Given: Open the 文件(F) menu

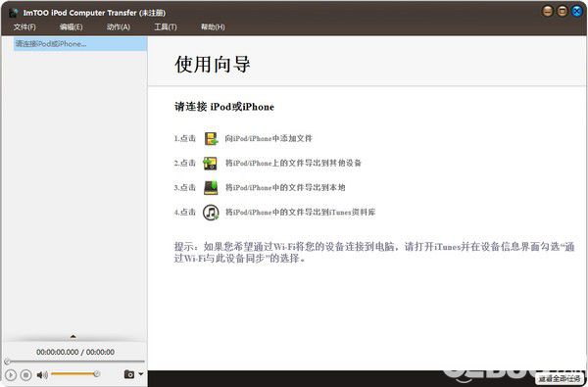Looking at the screenshot, I should (x=24, y=27).
